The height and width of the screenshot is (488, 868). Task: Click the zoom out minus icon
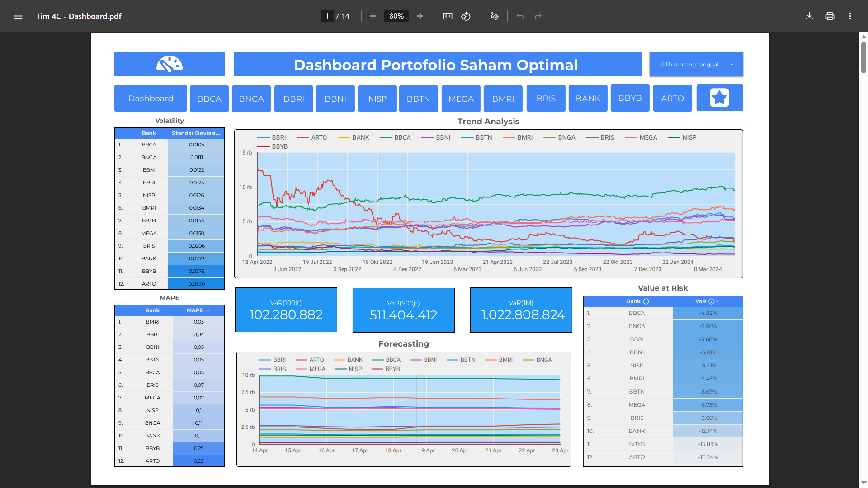pyautogui.click(x=373, y=16)
